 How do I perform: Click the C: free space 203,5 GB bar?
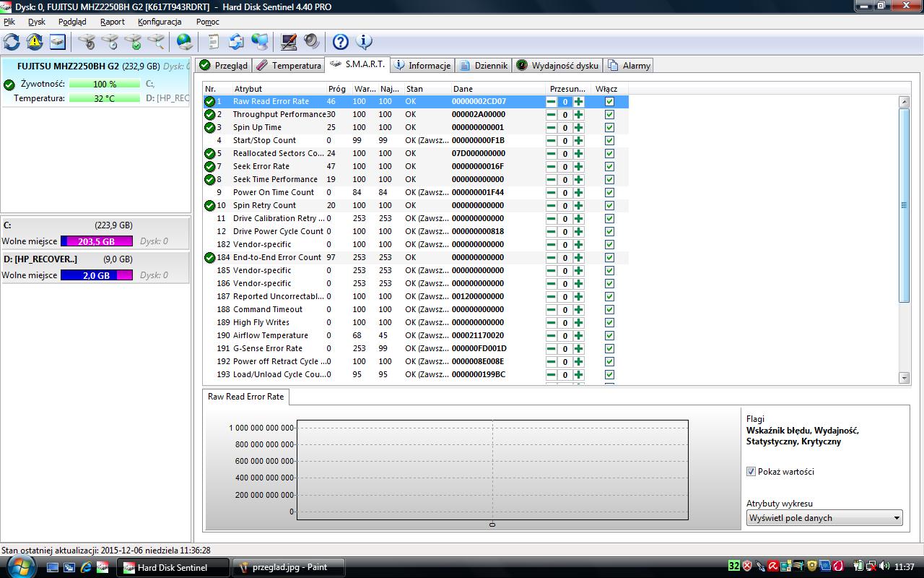(x=97, y=241)
